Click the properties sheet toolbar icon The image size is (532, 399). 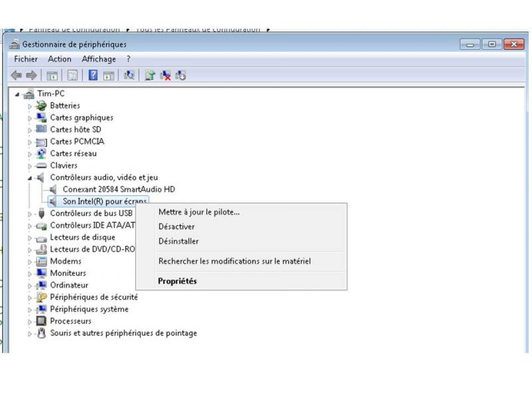[72, 75]
